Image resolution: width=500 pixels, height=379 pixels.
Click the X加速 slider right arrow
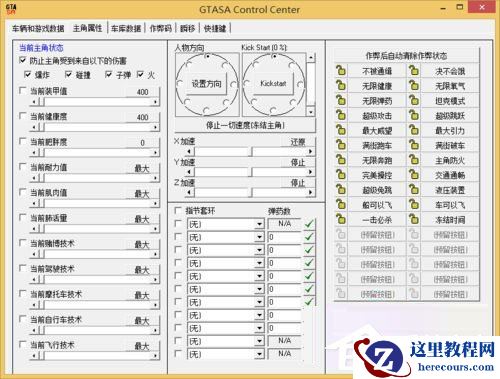pos(311,152)
